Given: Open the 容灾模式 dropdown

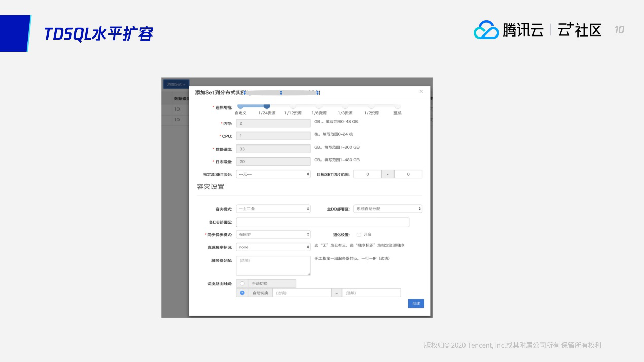Looking at the screenshot, I should (273, 209).
